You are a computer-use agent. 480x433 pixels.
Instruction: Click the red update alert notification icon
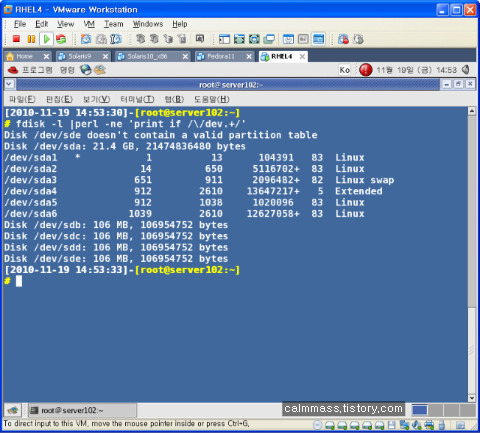tap(366, 70)
